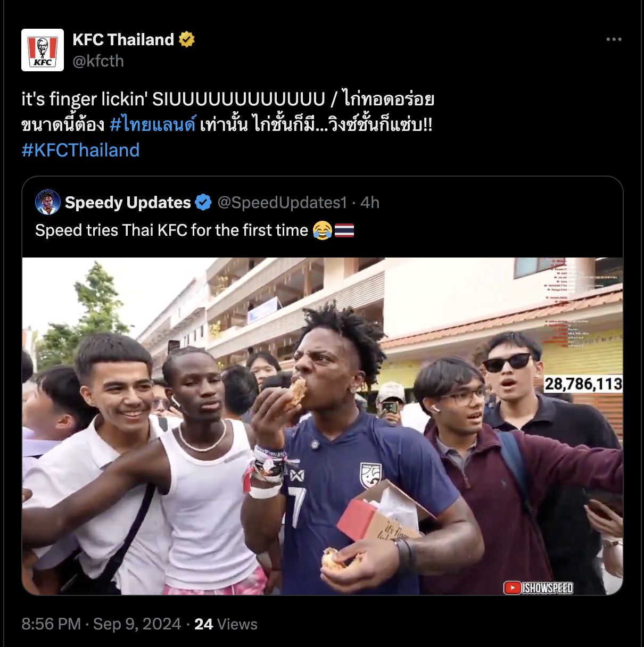
Task: Click the #KFCThailand hashtag
Action: click(x=80, y=150)
